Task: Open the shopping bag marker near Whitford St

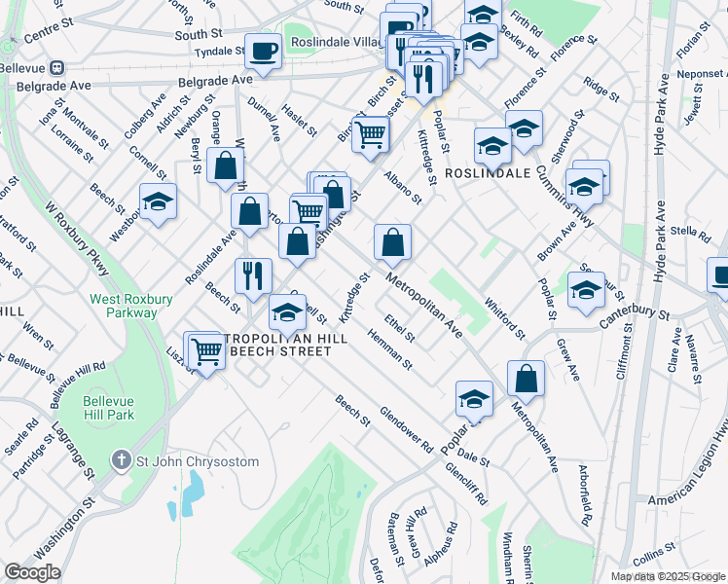Action: [526, 382]
